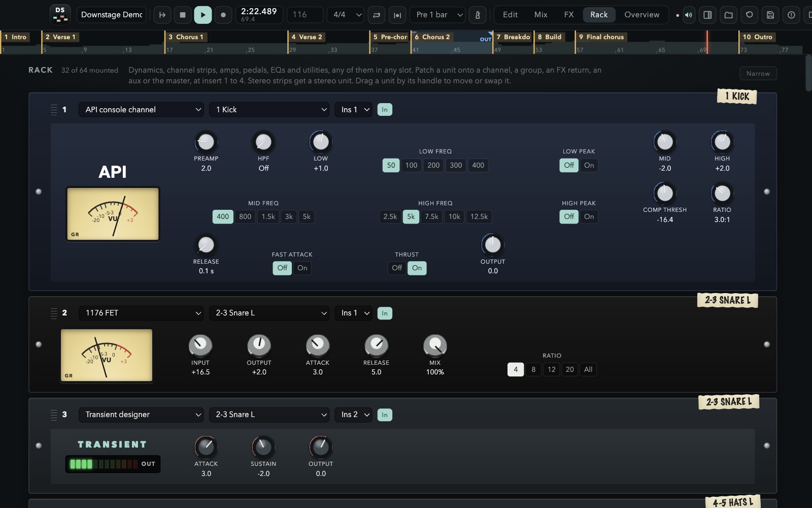Switch to the Mix tab
812x508 pixels.
[x=541, y=15]
